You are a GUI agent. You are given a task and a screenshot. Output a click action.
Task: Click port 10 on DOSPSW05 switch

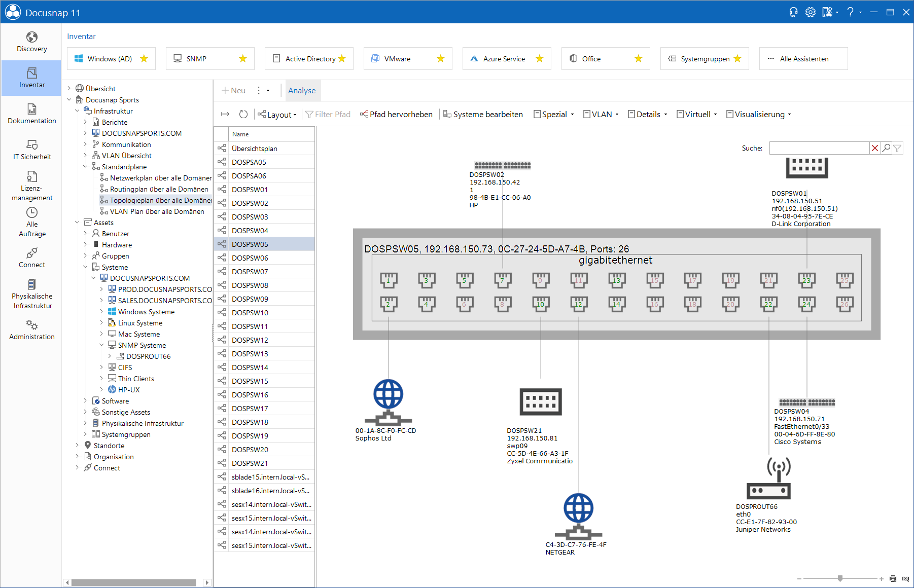click(x=541, y=304)
